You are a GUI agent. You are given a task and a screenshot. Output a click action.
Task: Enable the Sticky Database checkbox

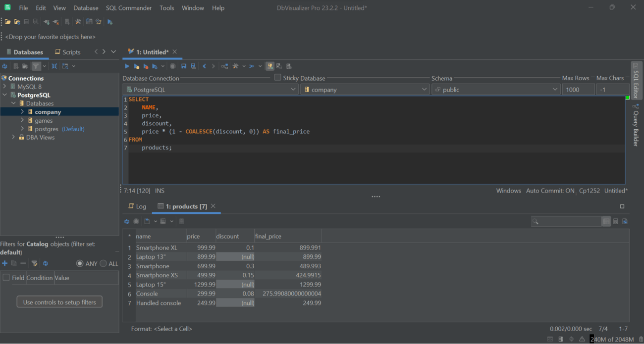277,78
